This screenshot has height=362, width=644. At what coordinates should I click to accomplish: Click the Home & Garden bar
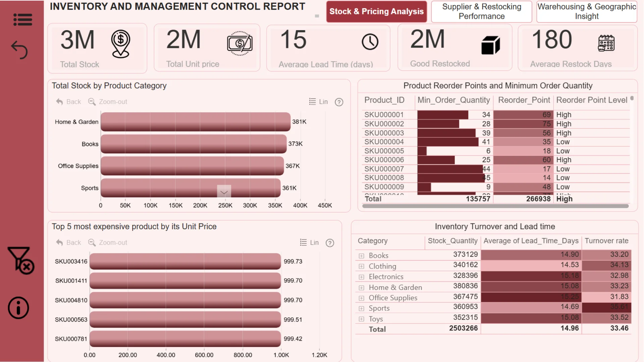(195, 122)
